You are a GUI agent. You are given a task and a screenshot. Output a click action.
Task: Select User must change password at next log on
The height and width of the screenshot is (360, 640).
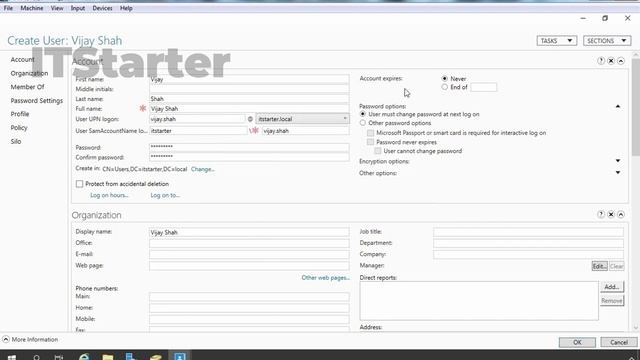coord(363,114)
